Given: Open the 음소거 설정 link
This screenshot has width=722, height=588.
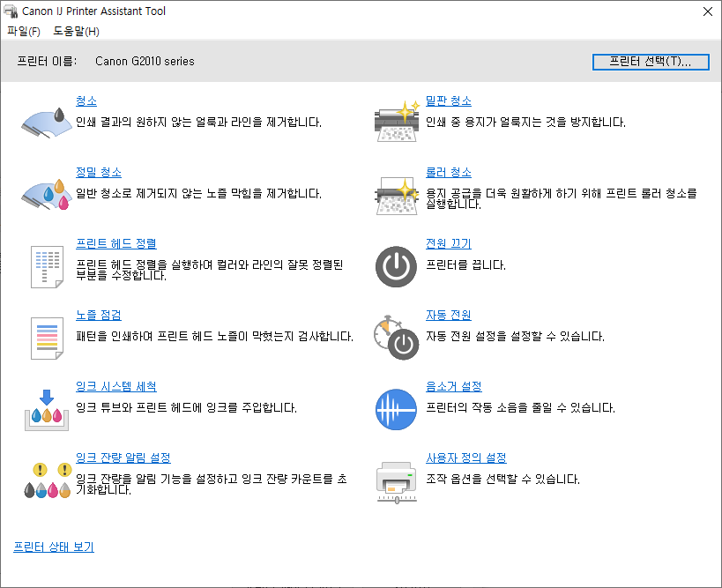Looking at the screenshot, I should tap(453, 386).
